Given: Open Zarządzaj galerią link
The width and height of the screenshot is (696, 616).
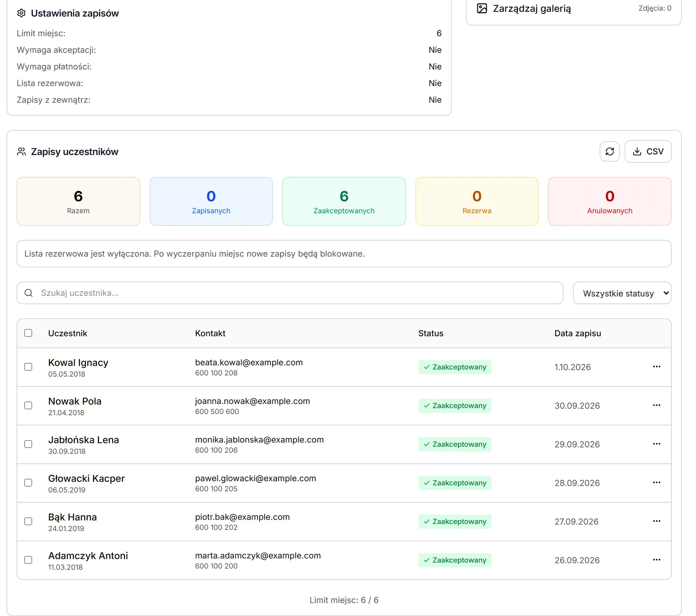Looking at the screenshot, I should pos(532,8).
